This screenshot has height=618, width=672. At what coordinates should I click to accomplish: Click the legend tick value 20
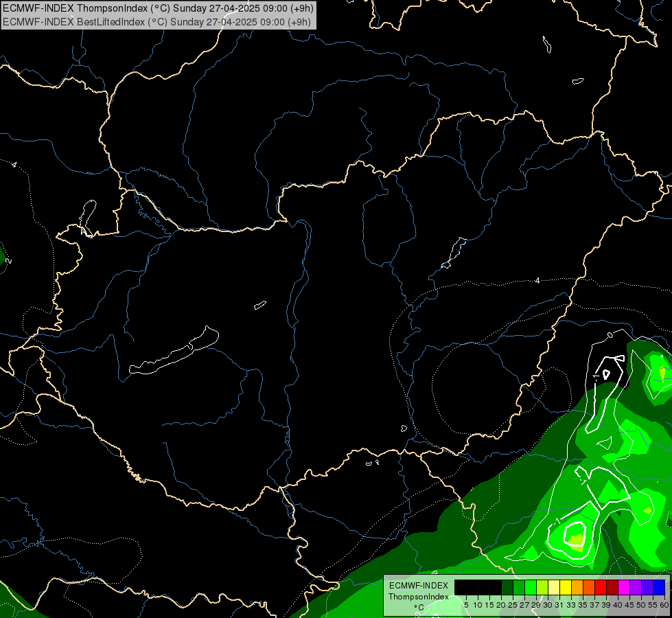coord(501,605)
